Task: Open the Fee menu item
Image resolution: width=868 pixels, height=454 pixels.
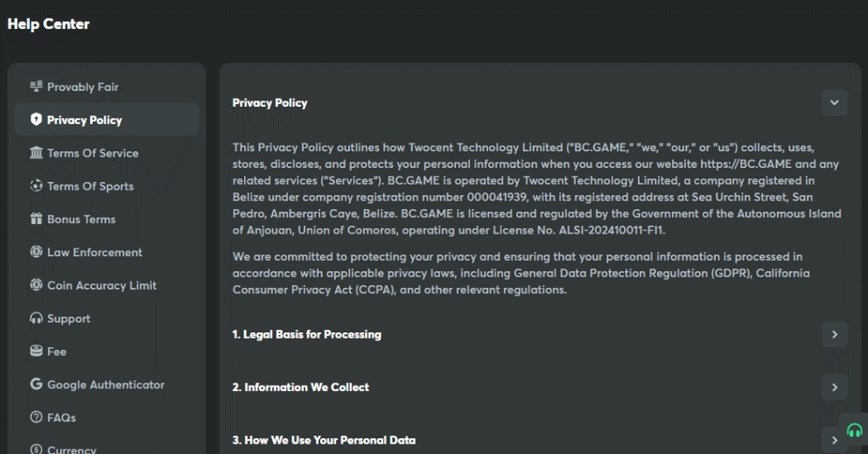Action: pos(57,352)
